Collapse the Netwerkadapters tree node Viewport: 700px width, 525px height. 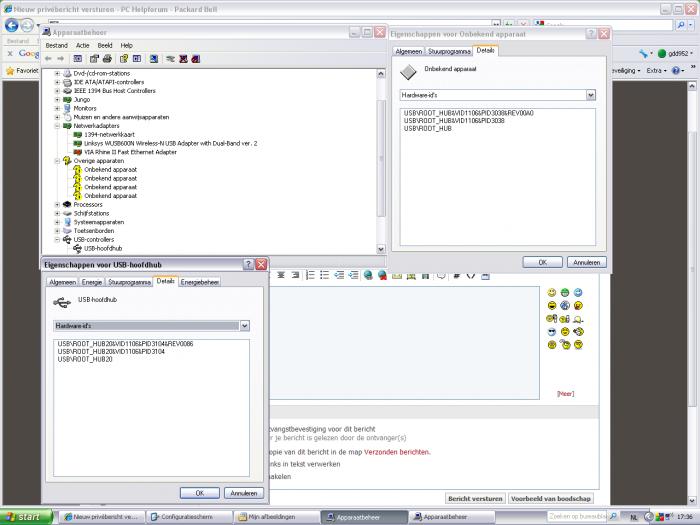[57, 126]
